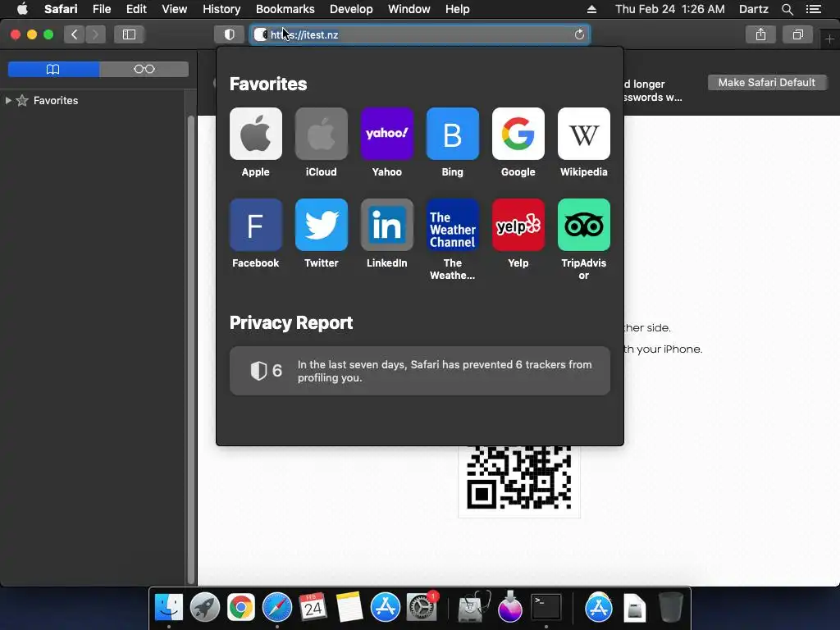
Task: Show tab overview button
Action: click(x=797, y=34)
